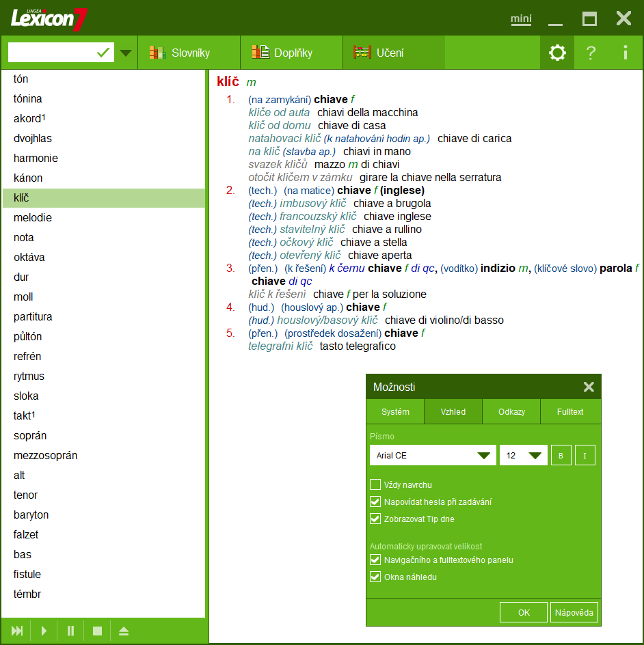Select word 'mezzosoprán' in list
Image resolution: width=644 pixels, height=645 pixels.
click(104, 455)
